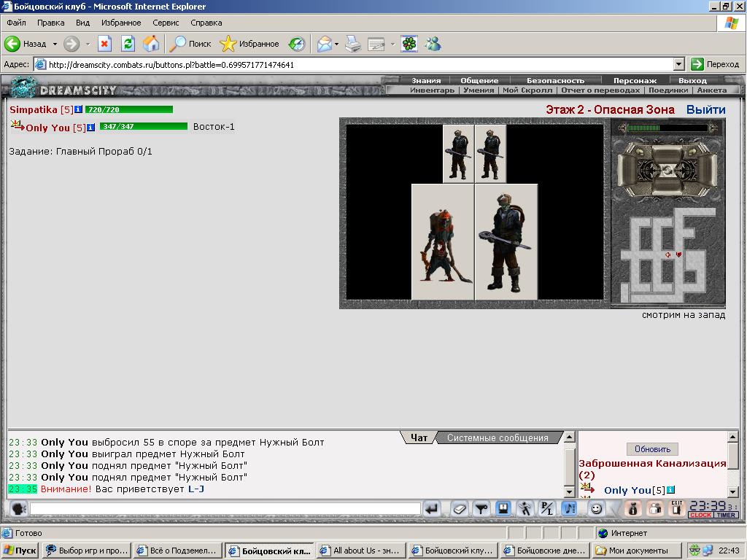Toggle the TIMER mode label
Screen dimensions: 747x560
pos(726,515)
